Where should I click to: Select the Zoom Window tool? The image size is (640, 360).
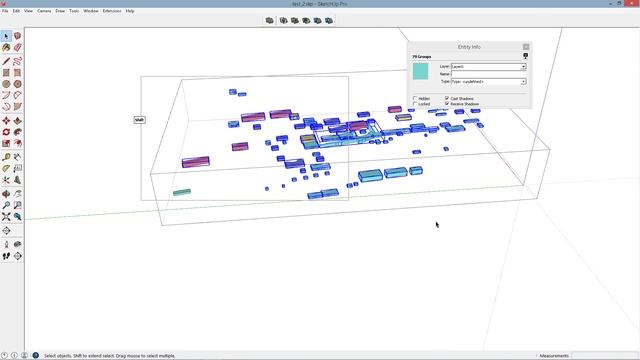18,205
